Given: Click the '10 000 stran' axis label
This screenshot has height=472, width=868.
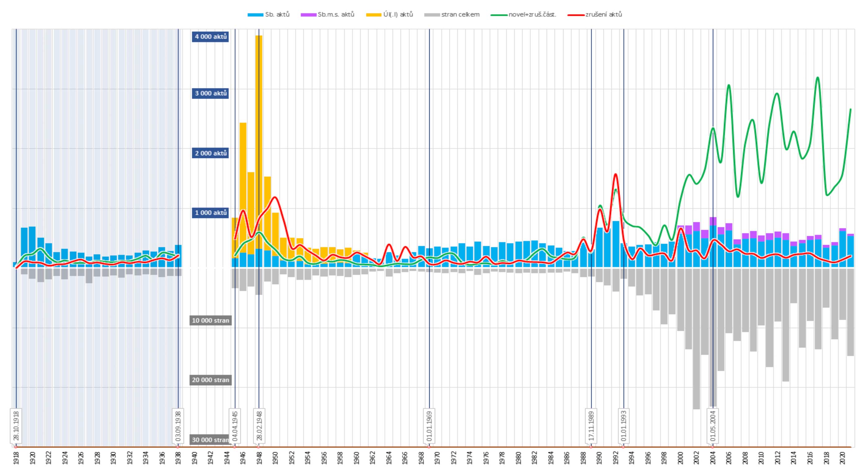Looking at the screenshot, I should click(x=210, y=321).
